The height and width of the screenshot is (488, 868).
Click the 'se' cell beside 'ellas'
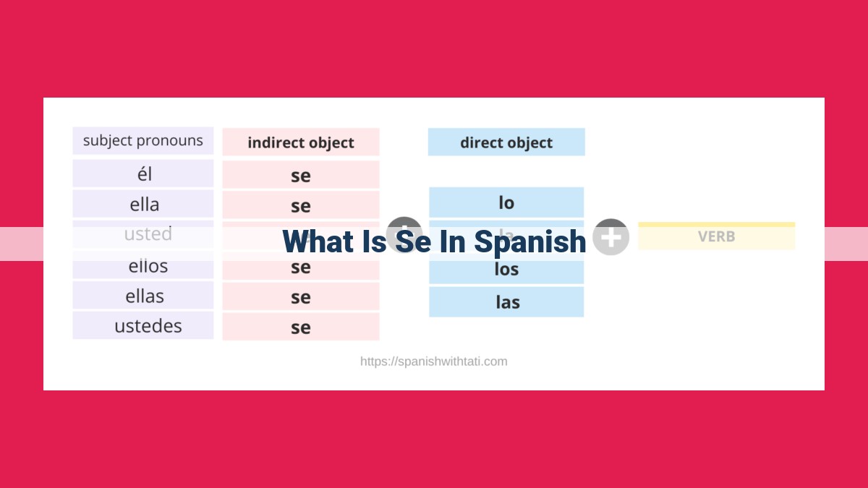pyautogui.click(x=301, y=296)
